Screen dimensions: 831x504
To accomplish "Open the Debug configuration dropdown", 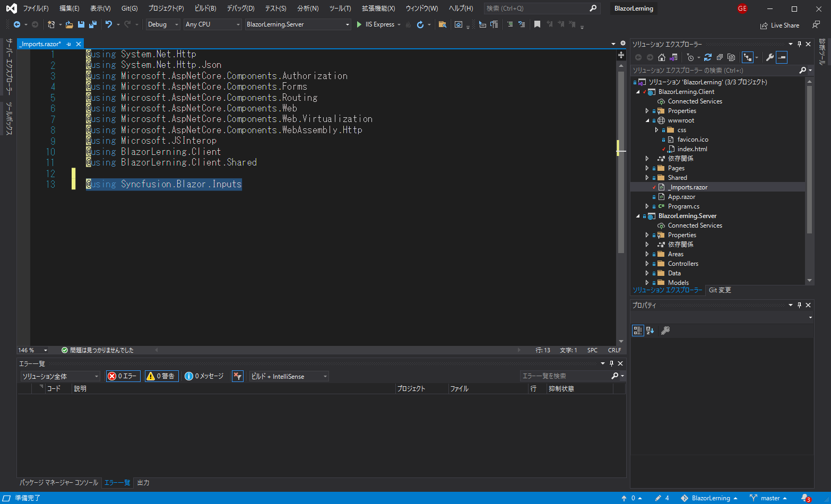I will click(163, 24).
